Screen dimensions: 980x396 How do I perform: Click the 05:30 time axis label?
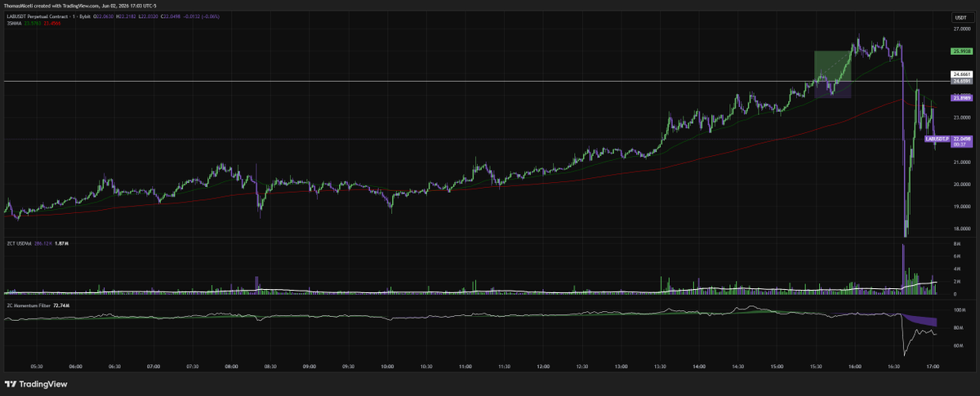point(37,367)
